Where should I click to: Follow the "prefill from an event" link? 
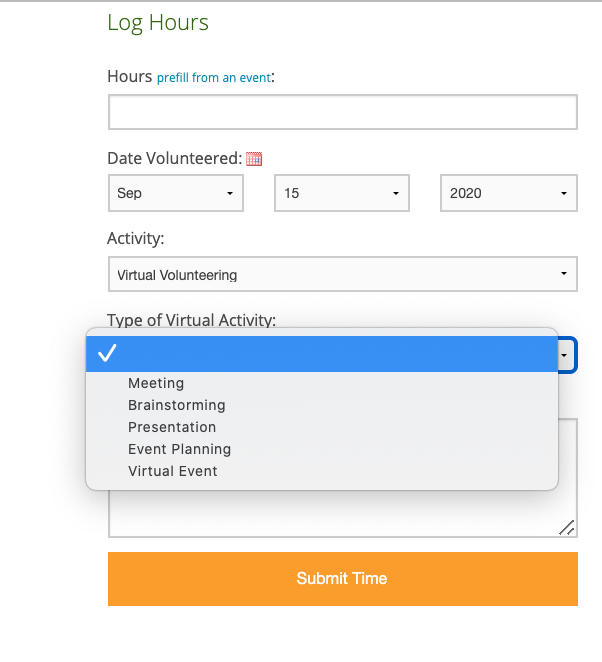(213, 77)
